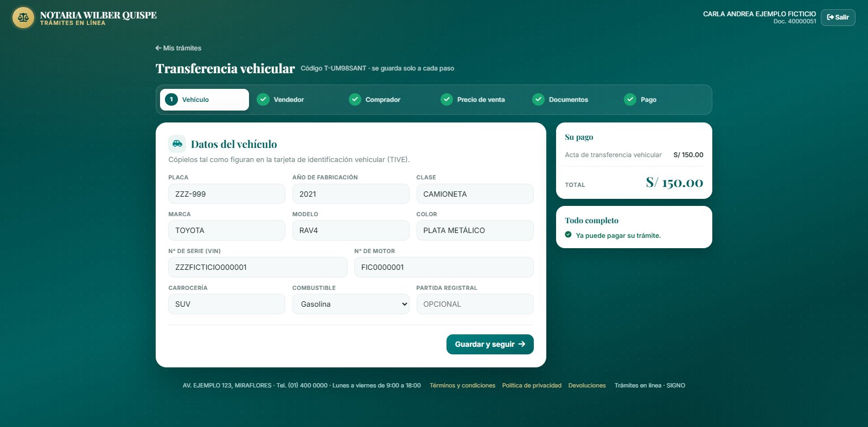Screen dimensions: 868x427
Task: Click 'Todo completo' heading
Action: 591,221
